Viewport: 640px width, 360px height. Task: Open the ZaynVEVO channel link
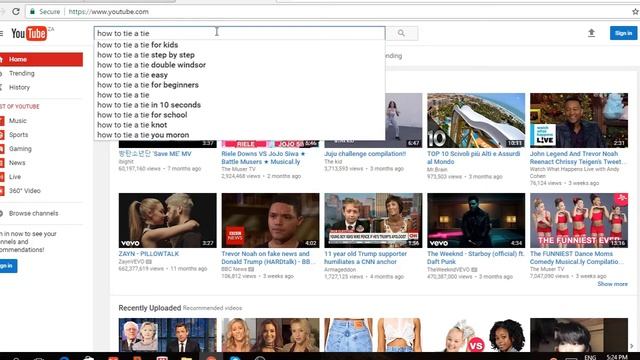click(x=132, y=262)
